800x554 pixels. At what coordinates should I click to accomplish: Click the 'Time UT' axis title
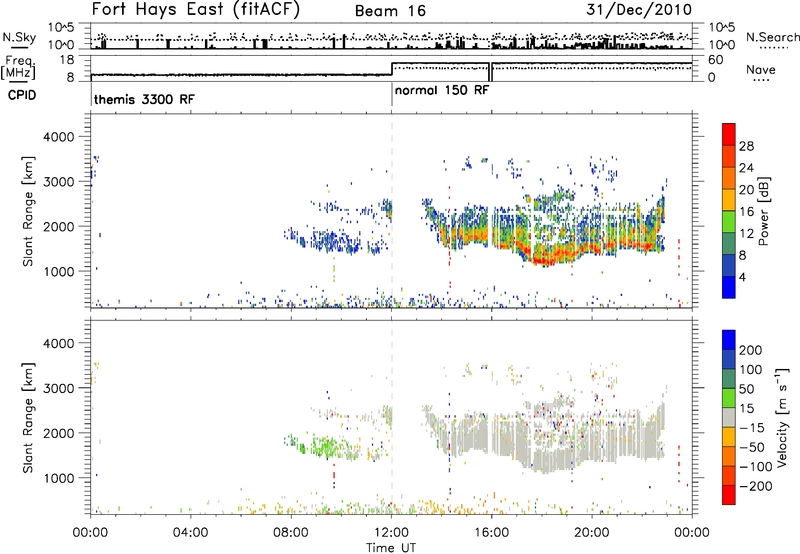point(391,548)
